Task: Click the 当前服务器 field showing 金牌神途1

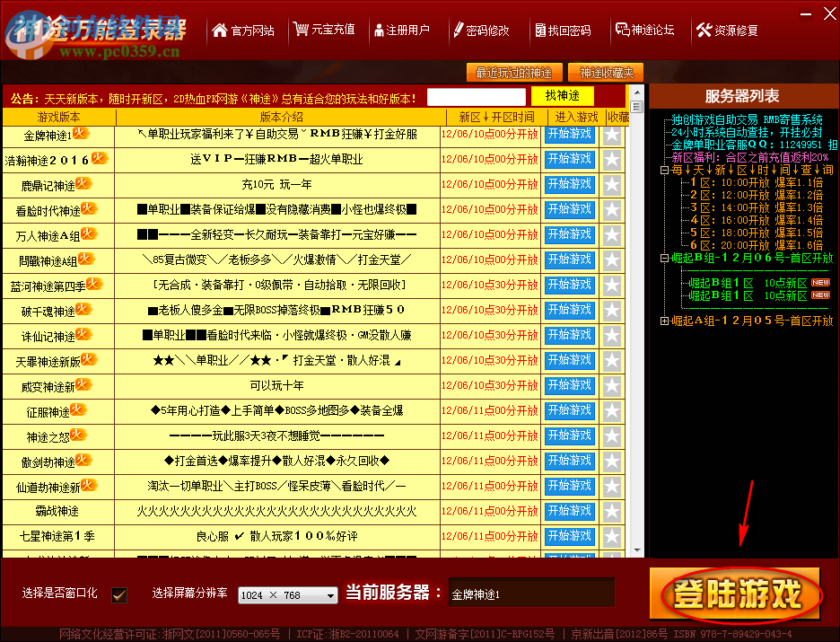Action: (x=531, y=594)
